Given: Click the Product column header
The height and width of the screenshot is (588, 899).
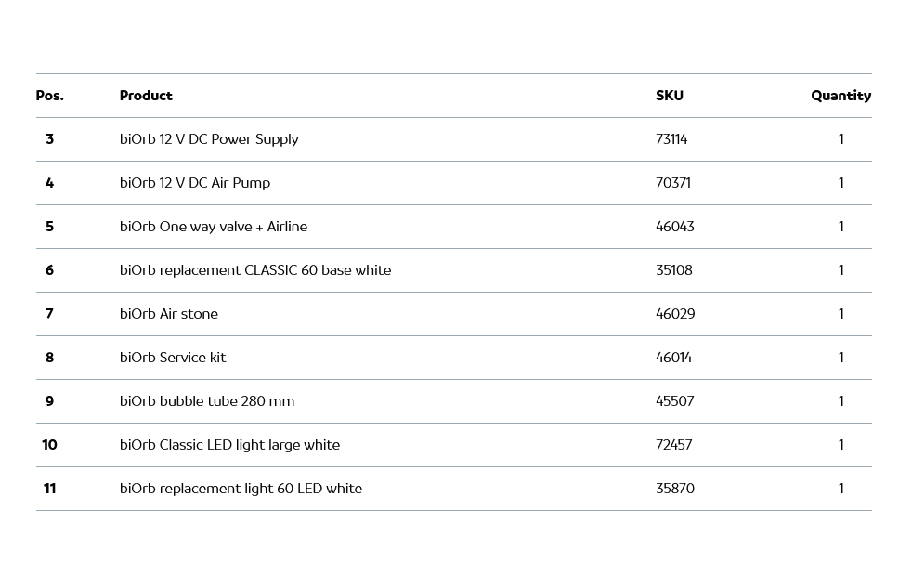Looking at the screenshot, I should (x=146, y=96).
